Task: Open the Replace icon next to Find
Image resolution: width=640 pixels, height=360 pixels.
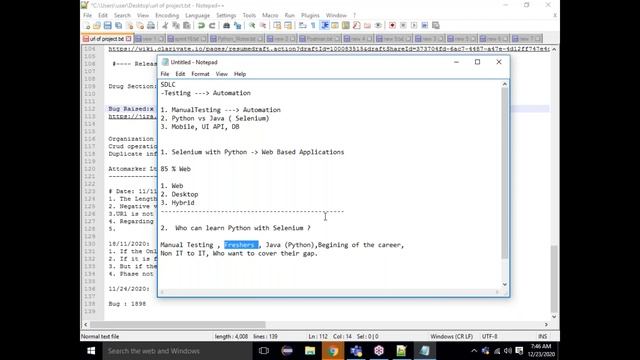Action: click(238, 25)
